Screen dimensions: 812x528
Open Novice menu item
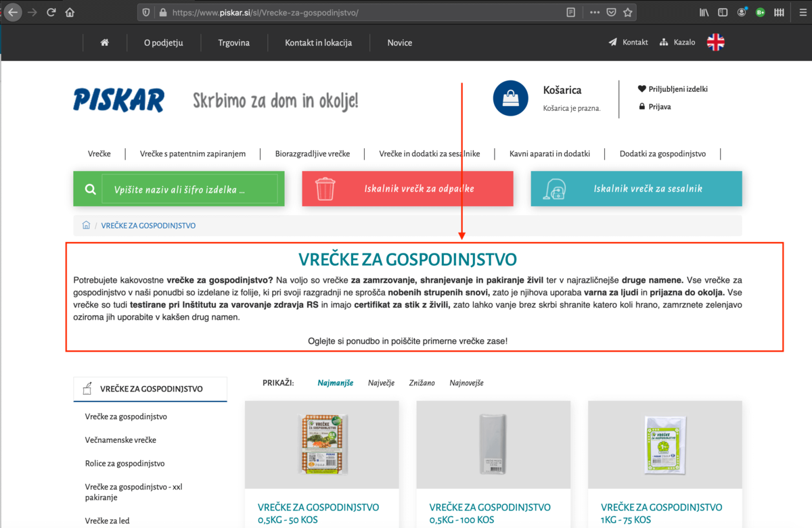click(399, 43)
